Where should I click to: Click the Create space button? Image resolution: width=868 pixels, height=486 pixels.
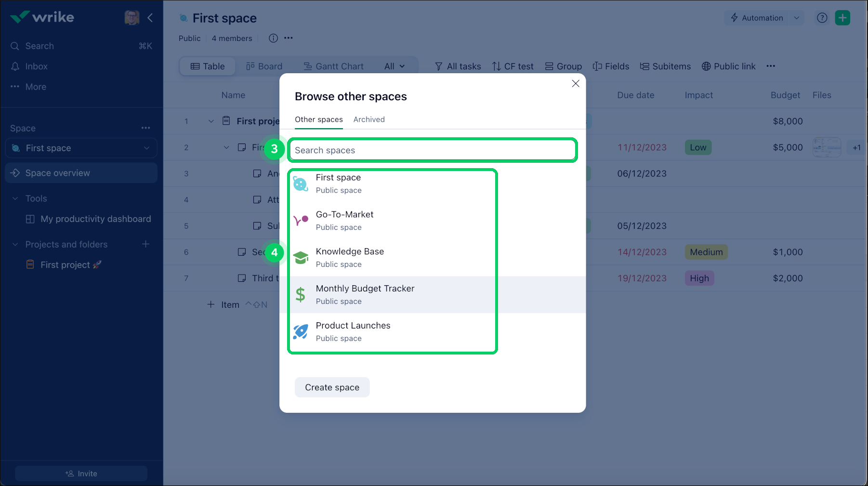[x=332, y=387]
